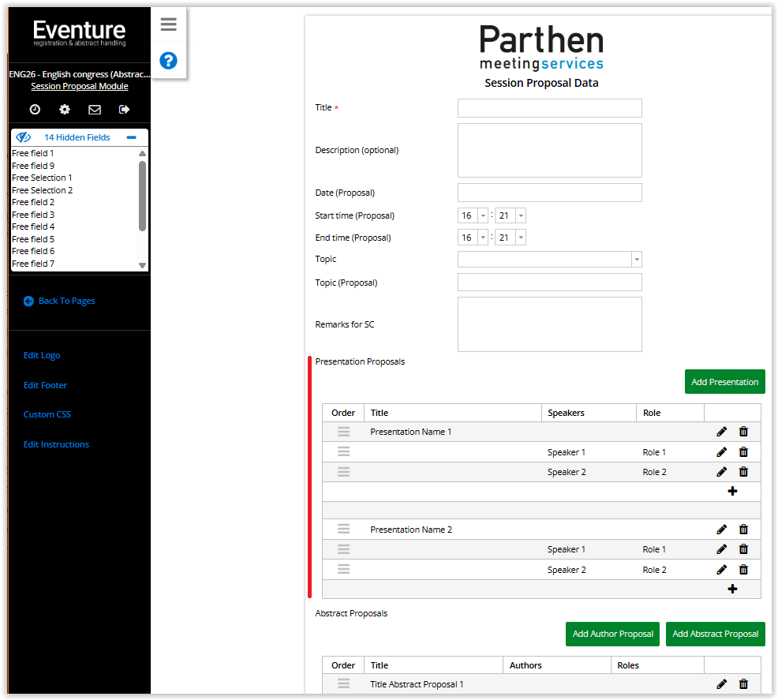Open Start time hour dropdown

(483, 216)
